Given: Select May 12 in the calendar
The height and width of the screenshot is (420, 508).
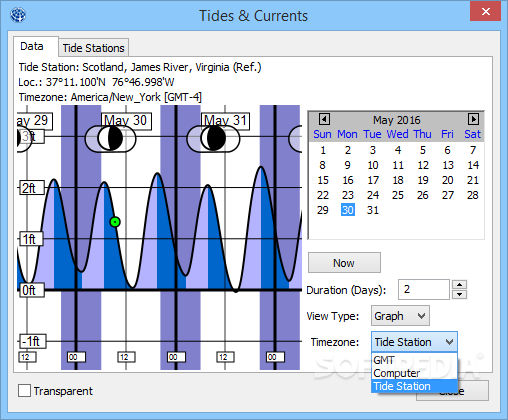Looking at the screenshot, I should coord(423,165).
